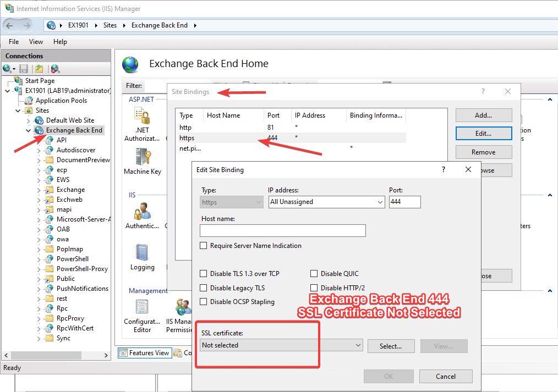Select the ecp application node
This screenshot has width=558, height=392.
coord(62,170)
